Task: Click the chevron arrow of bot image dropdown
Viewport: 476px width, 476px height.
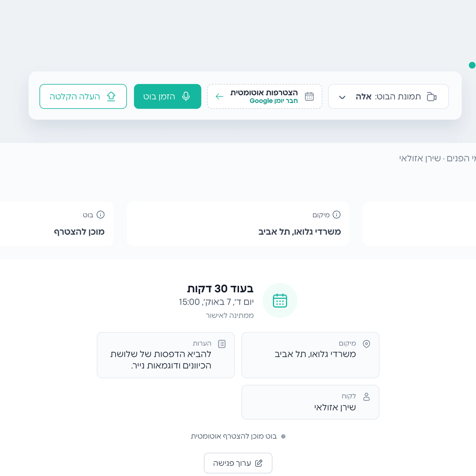Action: pyautogui.click(x=342, y=97)
